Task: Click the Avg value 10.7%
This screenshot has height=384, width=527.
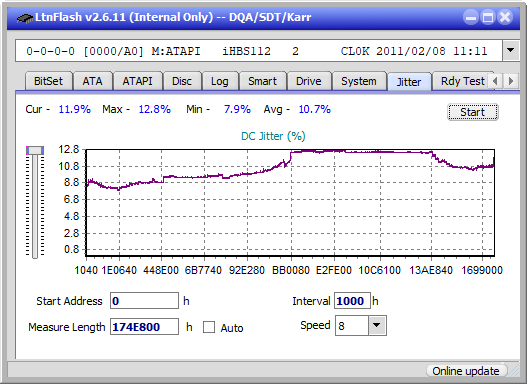Action: coord(315,109)
